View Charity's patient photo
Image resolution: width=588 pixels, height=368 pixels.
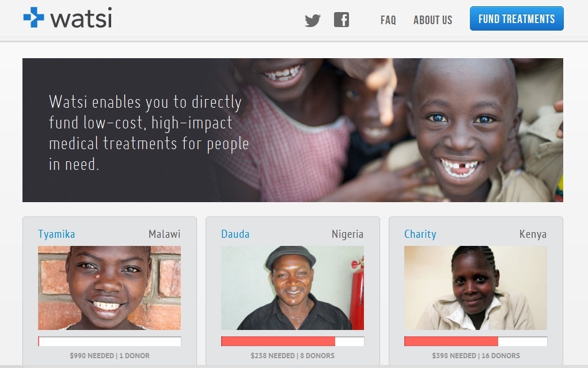click(476, 288)
